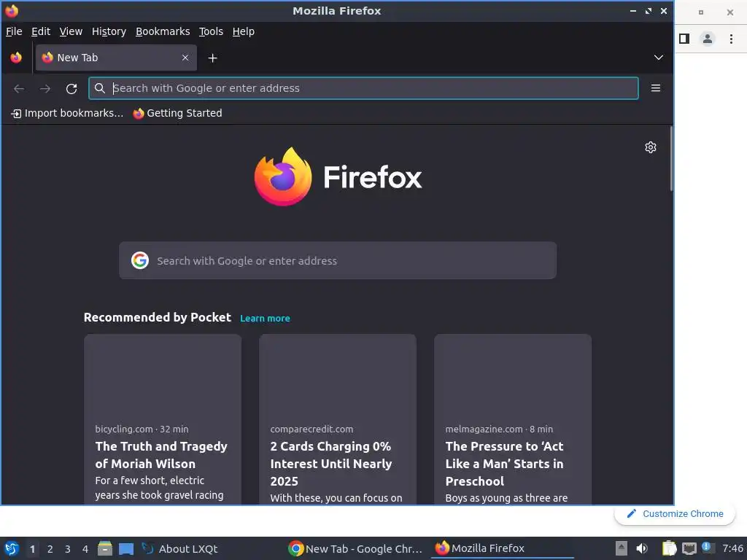The image size is (747, 560).
Task: Open The Pressure to 'Act Like a Man' article
Action: pos(505,464)
